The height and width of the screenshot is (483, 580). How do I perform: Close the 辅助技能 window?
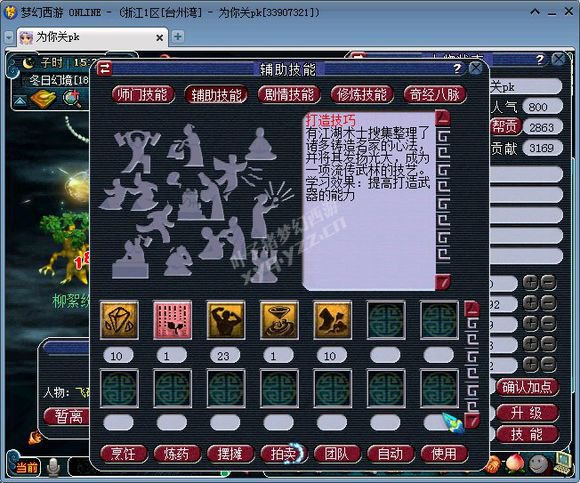(x=476, y=68)
